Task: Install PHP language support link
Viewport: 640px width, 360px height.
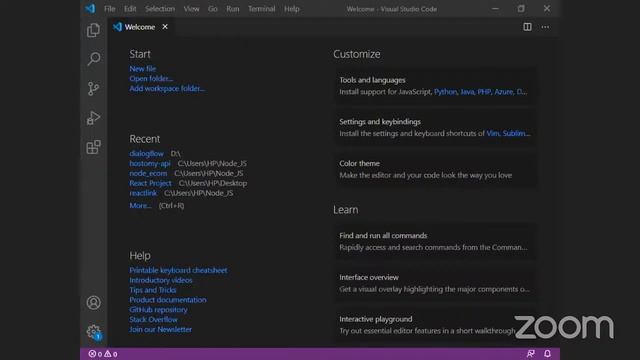Action: point(484,92)
